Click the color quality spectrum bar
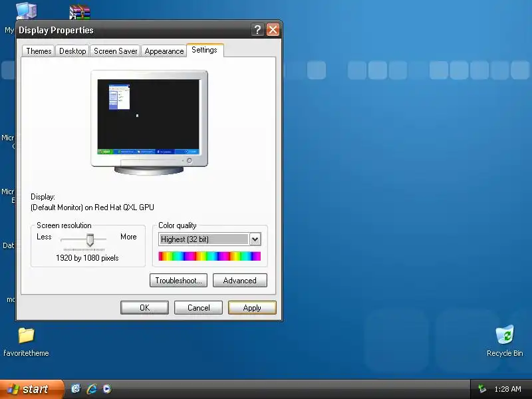 click(x=209, y=256)
